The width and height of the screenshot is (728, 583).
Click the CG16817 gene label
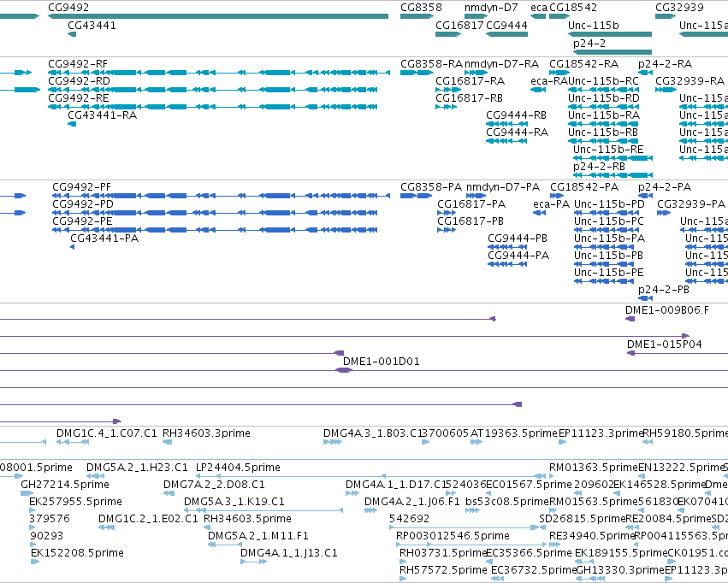459,25
